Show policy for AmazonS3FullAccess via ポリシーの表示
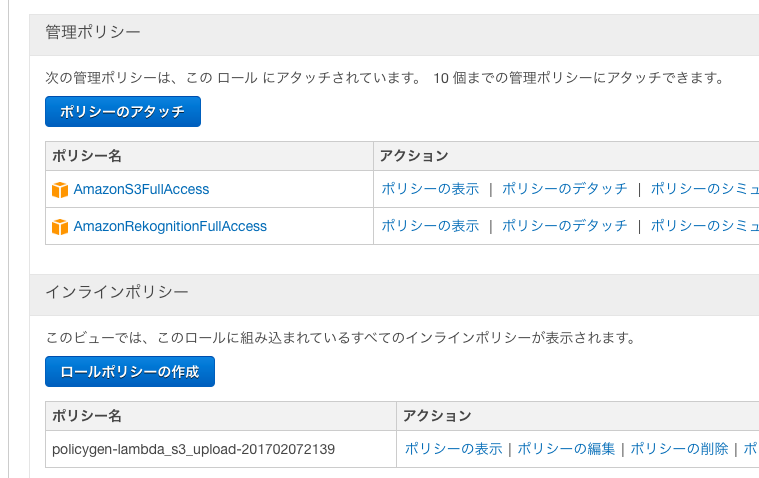759x478 pixels. point(430,188)
